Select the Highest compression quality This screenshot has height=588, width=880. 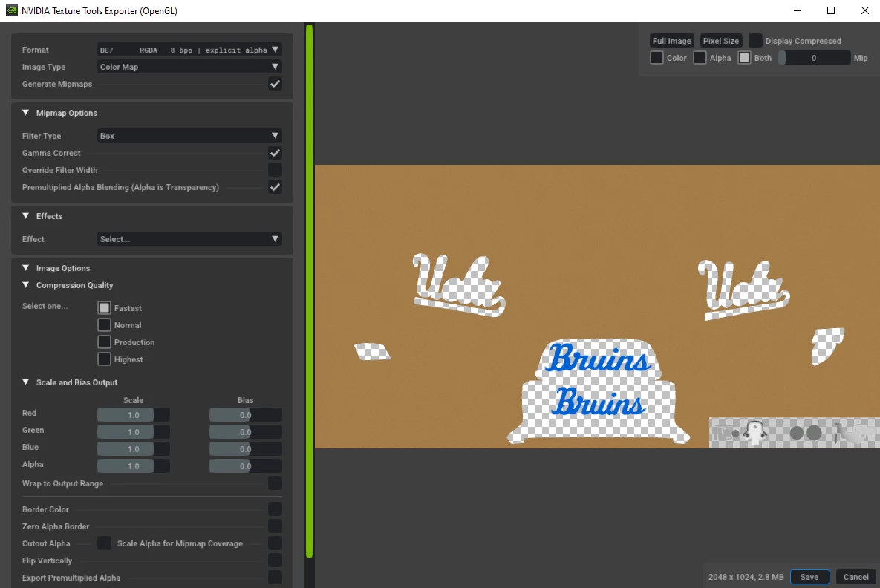[x=105, y=359]
